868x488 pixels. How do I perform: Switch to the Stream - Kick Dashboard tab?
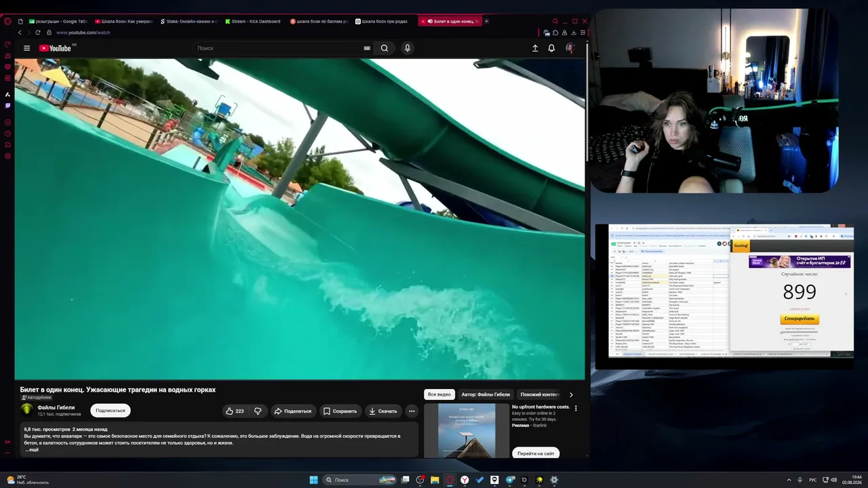point(252,21)
